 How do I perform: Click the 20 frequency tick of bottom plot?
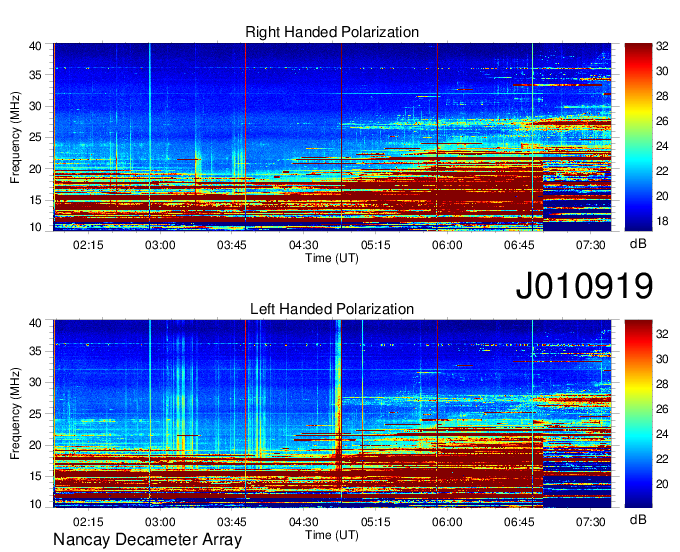(x=35, y=445)
